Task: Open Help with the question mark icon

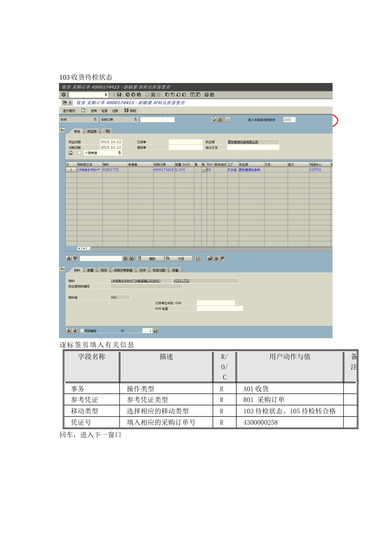Action: coord(206,95)
